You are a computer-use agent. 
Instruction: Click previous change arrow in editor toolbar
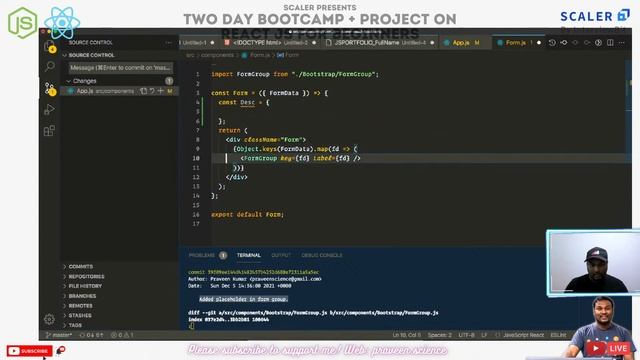[575, 42]
